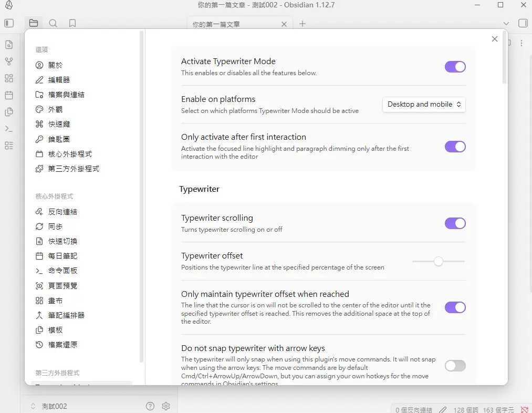Open the Desktop and mobile platform dropdown
The image size is (532, 413).
tap(424, 105)
